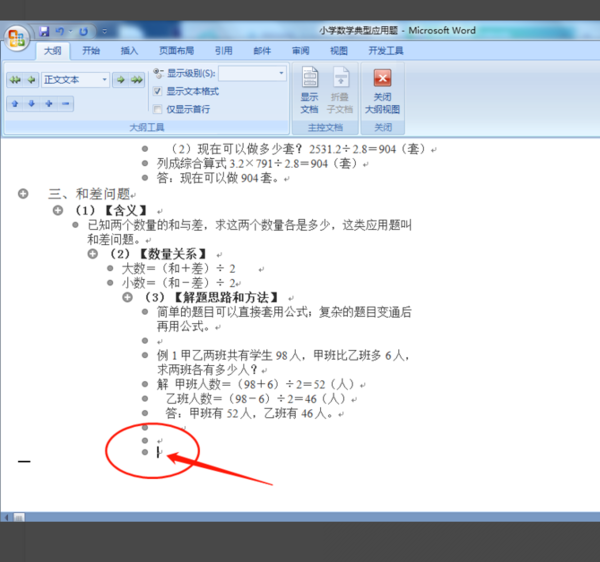Expand (1)【含义】 plus symbol
The width and height of the screenshot is (600, 562).
[x=58, y=210]
